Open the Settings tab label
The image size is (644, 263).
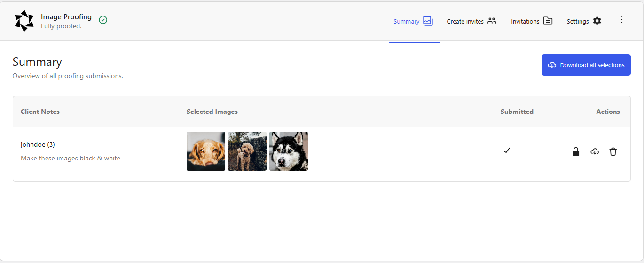(x=578, y=21)
